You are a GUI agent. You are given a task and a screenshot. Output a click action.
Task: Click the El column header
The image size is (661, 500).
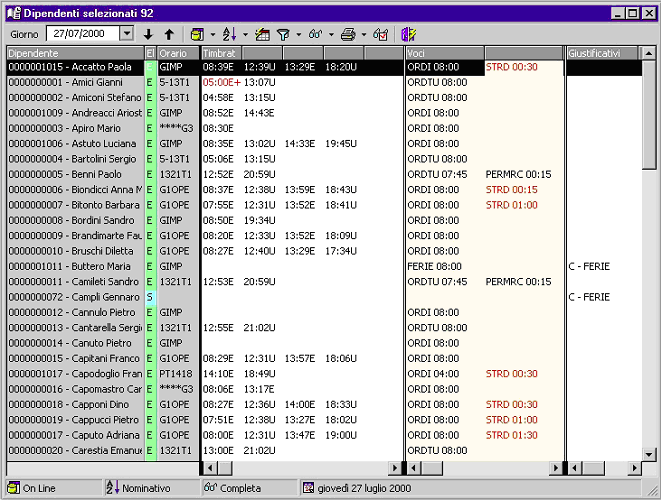click(150, 53)
